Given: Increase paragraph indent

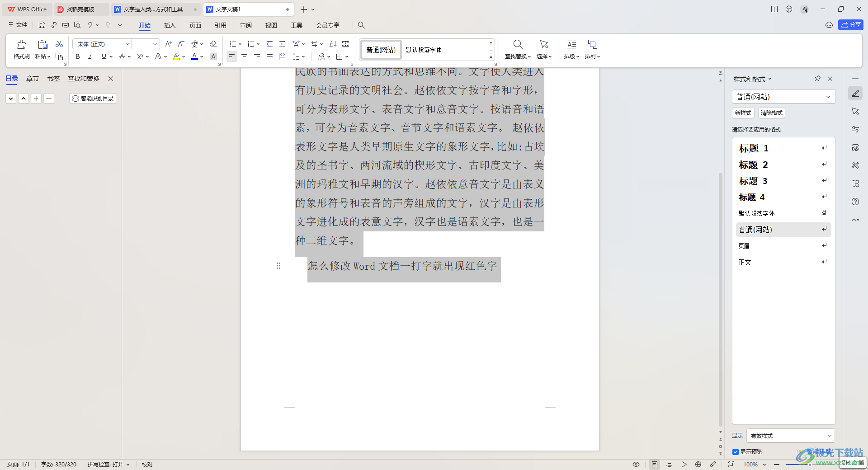Looking at the screenshot, I should [282, 44].
